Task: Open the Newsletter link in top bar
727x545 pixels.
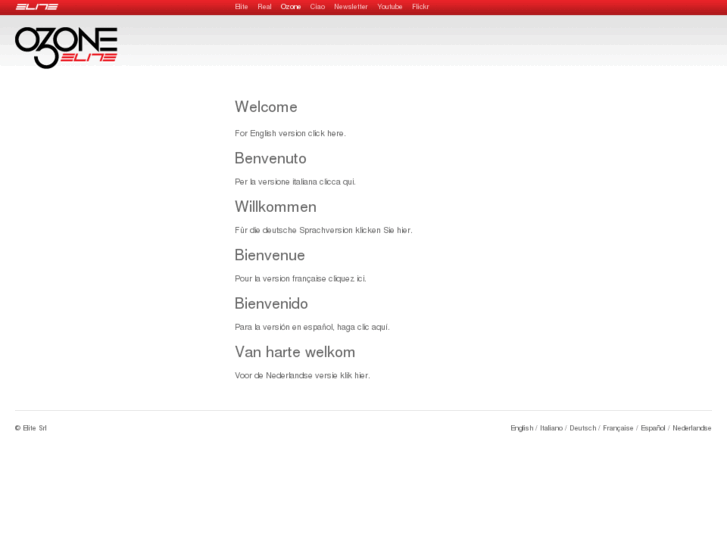Action: [351, 6]
